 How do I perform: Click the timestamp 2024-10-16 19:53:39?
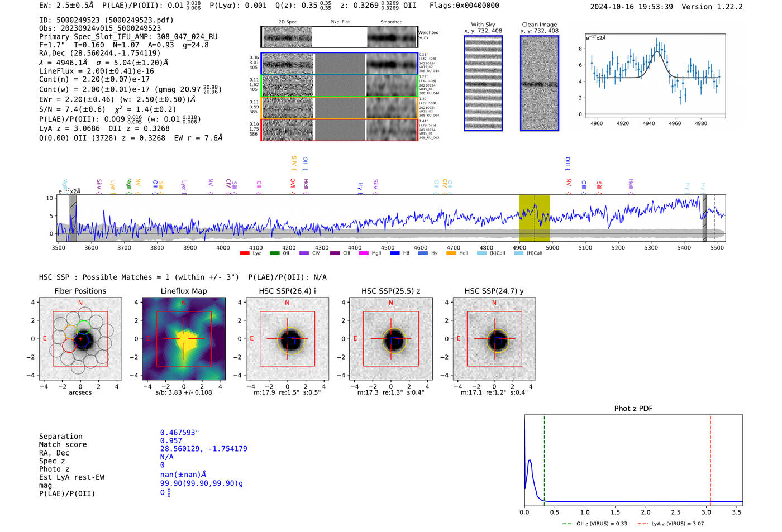tap(631, 7)
